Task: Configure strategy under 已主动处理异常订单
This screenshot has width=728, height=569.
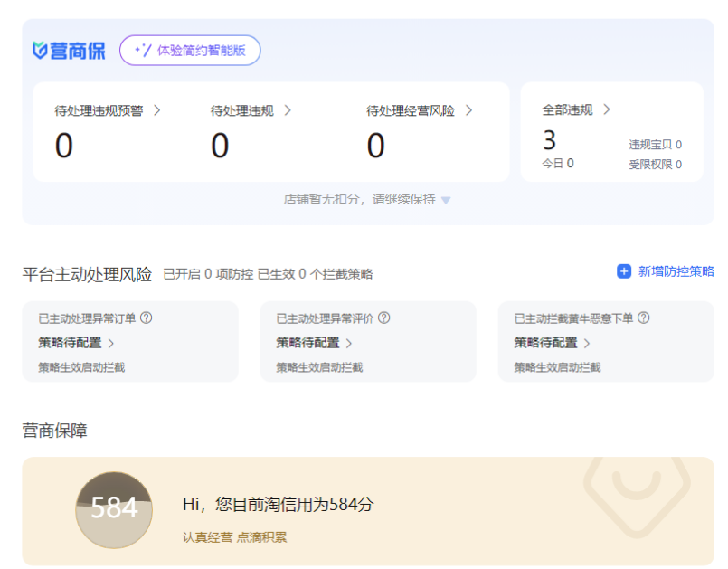Action: [76, 343]
